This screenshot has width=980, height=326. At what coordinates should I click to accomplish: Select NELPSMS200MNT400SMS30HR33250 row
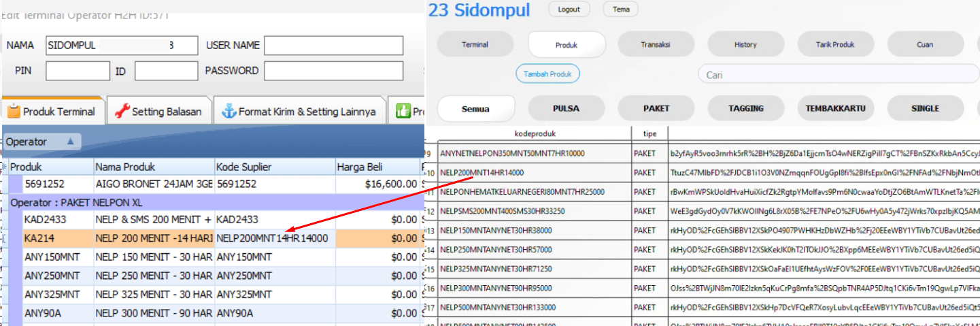click(x=702, y=211)
